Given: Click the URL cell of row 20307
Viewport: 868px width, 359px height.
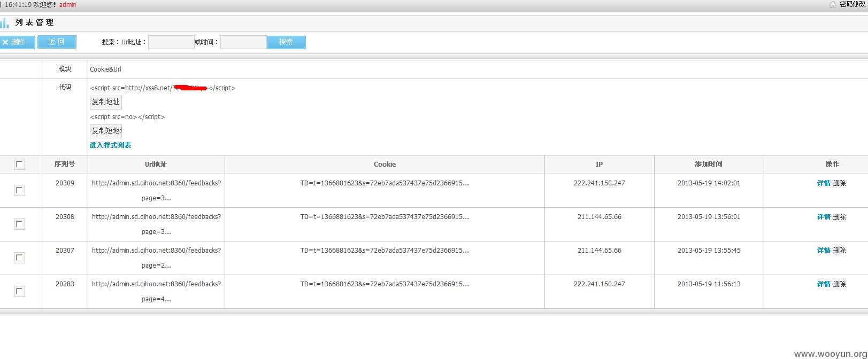Looking at the screenshot, I should [156, 258].
